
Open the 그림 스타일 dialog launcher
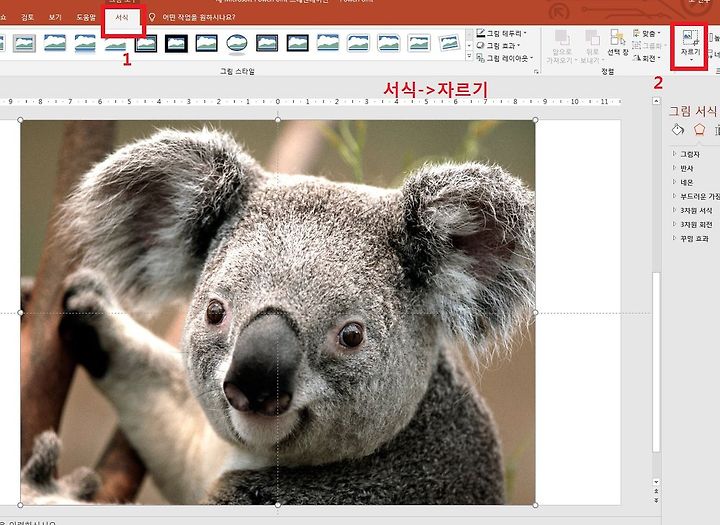pyautogui.click(x=536, y=72)
